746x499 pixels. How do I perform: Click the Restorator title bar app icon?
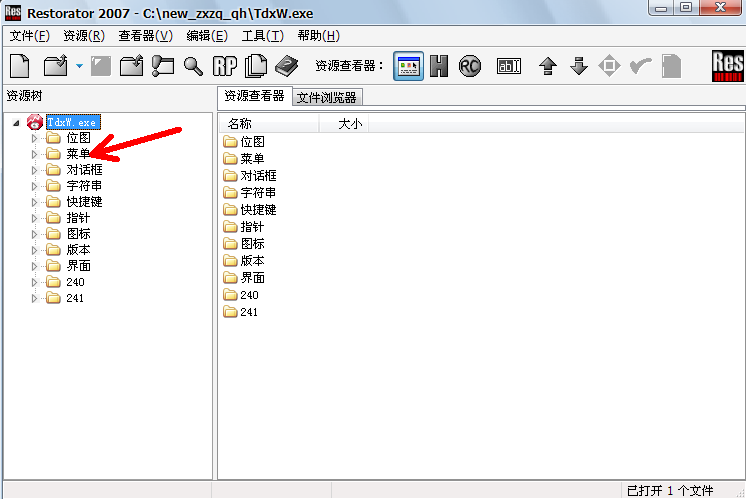[x=13, y=13]
